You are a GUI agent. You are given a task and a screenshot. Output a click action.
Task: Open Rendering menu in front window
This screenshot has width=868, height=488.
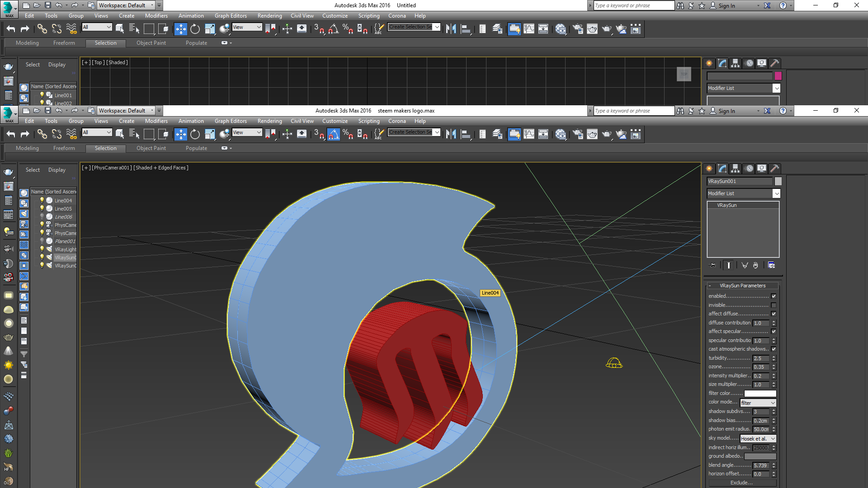(269, 121)
